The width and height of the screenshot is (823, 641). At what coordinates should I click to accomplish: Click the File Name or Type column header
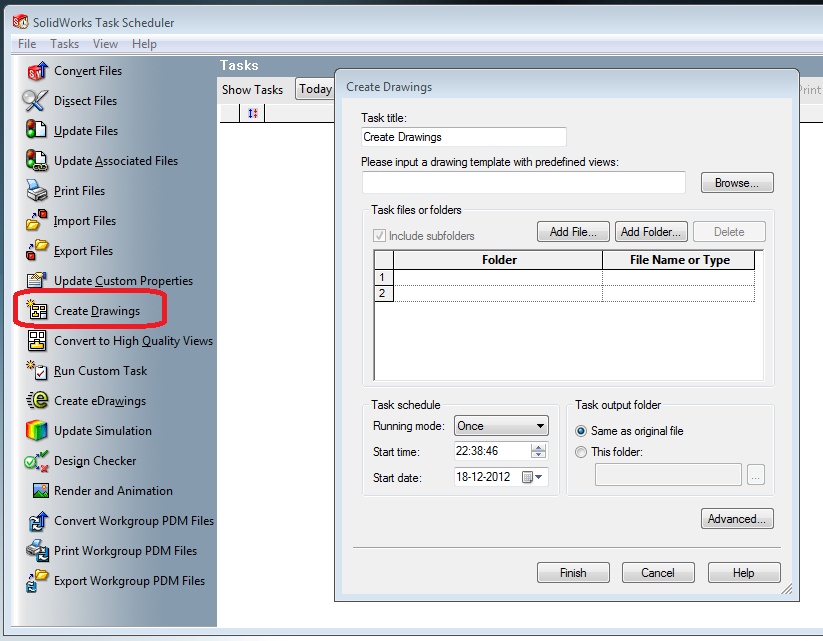pyautogui.click(x=679, y=260)
